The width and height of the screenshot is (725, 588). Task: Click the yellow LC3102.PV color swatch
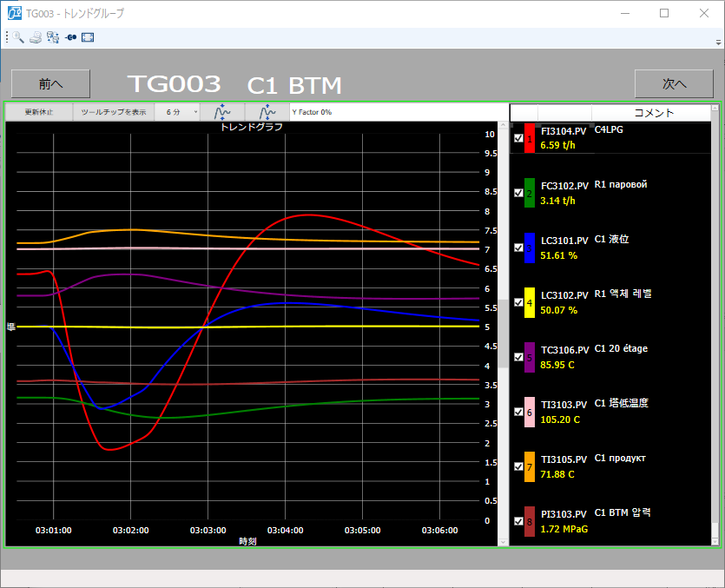[530, 302]
